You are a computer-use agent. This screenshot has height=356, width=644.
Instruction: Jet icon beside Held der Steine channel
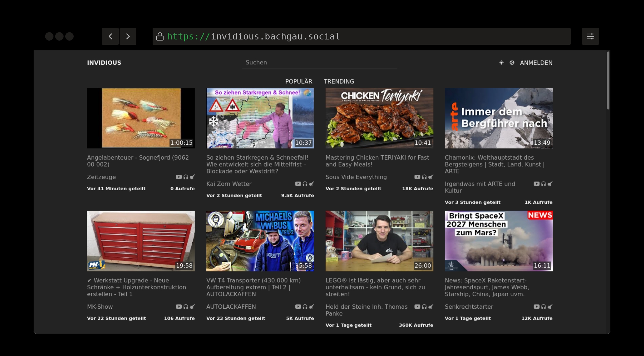click(431, 307)
